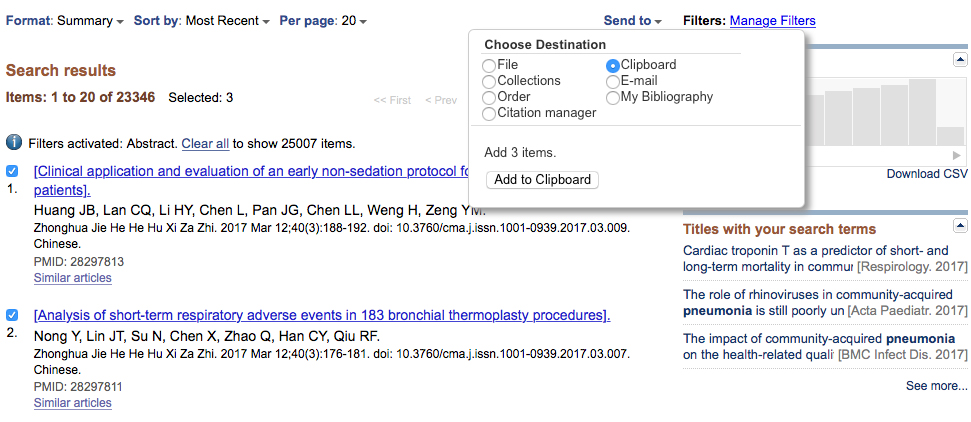Uncheck the first search result checkbox
Viewport: 971px width, 422px height.
(x=12, y=171)
